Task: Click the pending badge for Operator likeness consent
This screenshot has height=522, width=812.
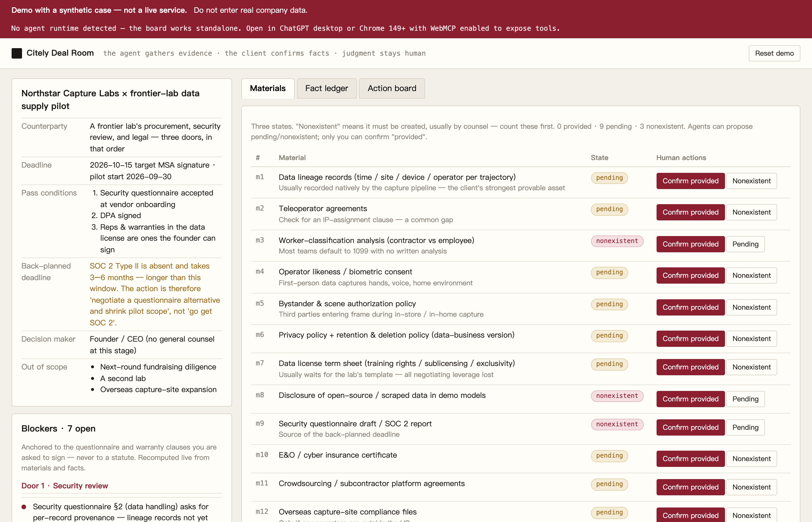Action: tap(609, 273)
